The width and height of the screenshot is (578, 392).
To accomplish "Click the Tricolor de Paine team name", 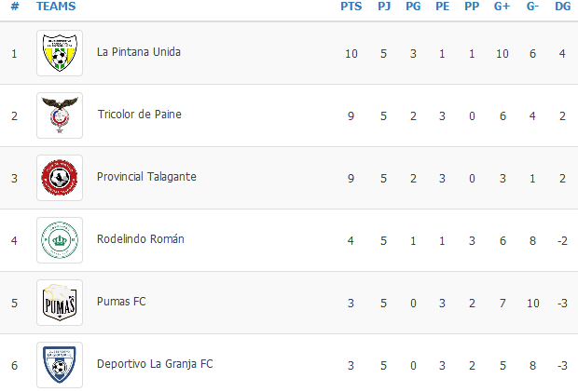I will (x=139, y=115).
